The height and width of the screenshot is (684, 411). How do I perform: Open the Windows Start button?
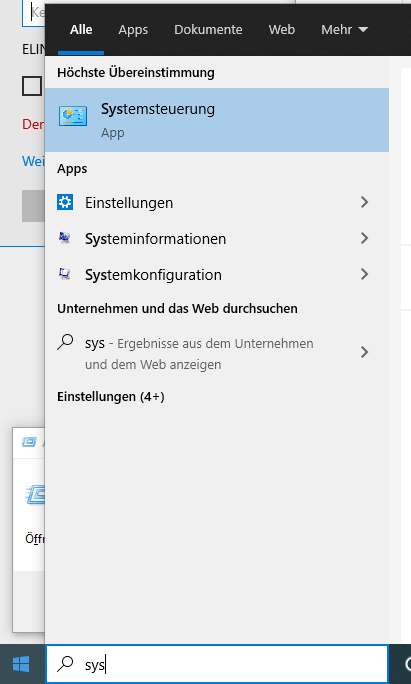tap(21, 664)
